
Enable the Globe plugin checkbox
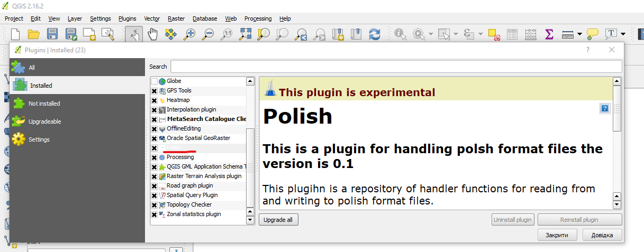click(x=154, y=81)
